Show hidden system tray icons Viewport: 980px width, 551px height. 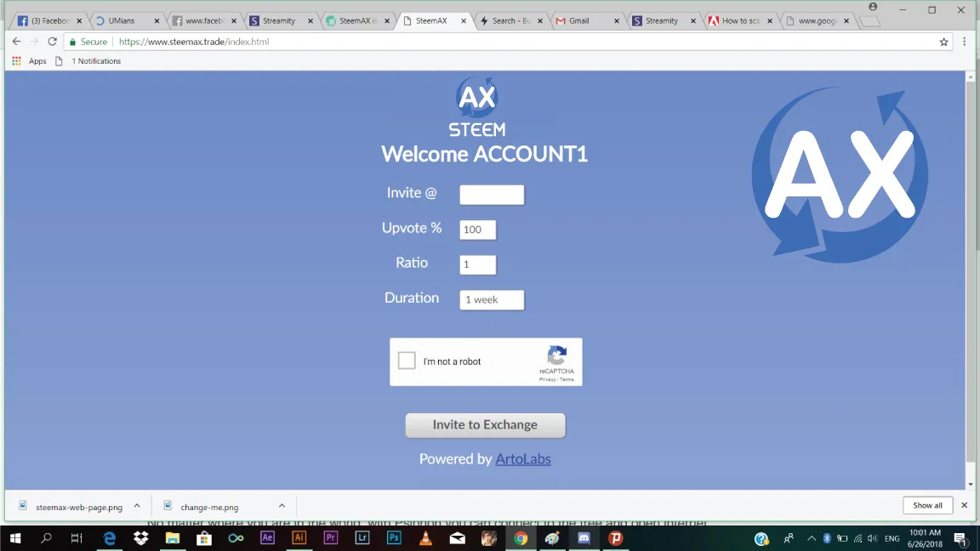(x=812, y=538)
